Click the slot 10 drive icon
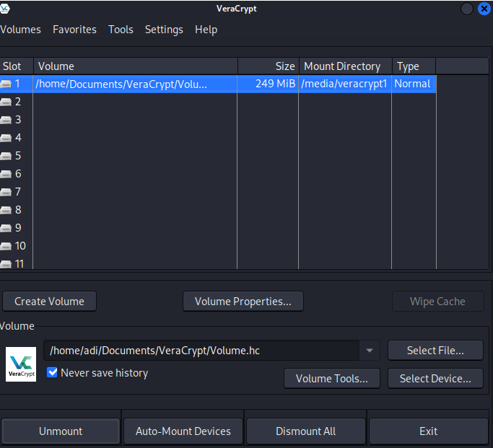This screenshot has width=493, height=448. coord(6,246)
